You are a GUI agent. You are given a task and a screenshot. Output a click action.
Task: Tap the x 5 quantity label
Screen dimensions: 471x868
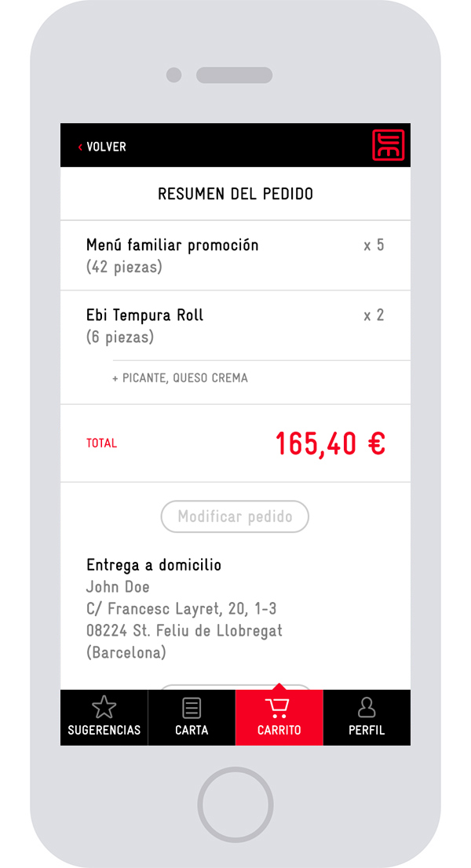(374, 245)
